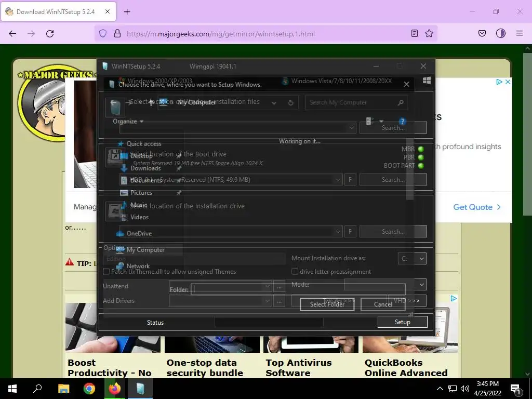Open the Boot drive HDD selection dropdown

tap(338, 179)
